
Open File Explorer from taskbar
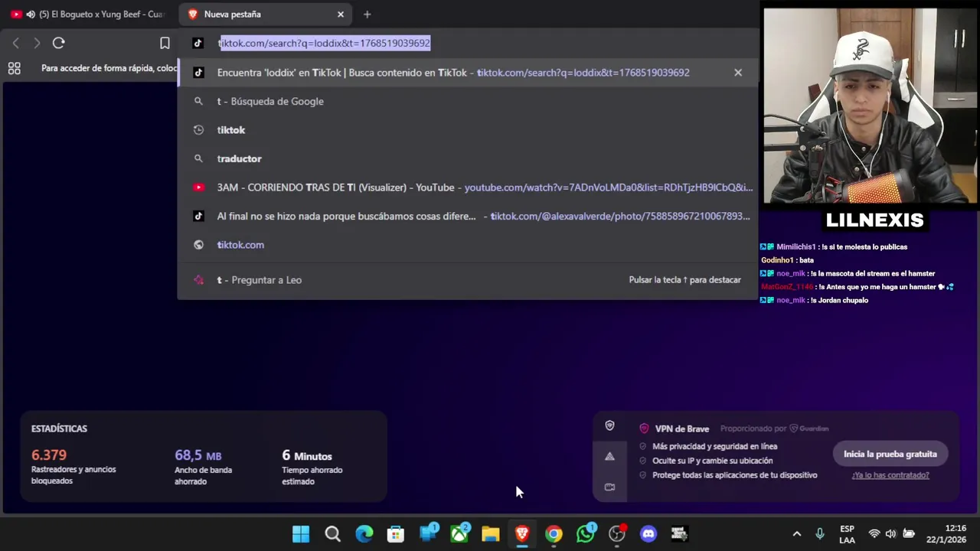coord(491,533)
